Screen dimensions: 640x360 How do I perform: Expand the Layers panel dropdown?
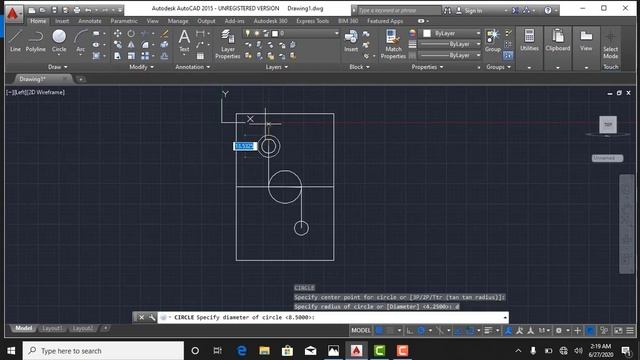pos(276,67)
